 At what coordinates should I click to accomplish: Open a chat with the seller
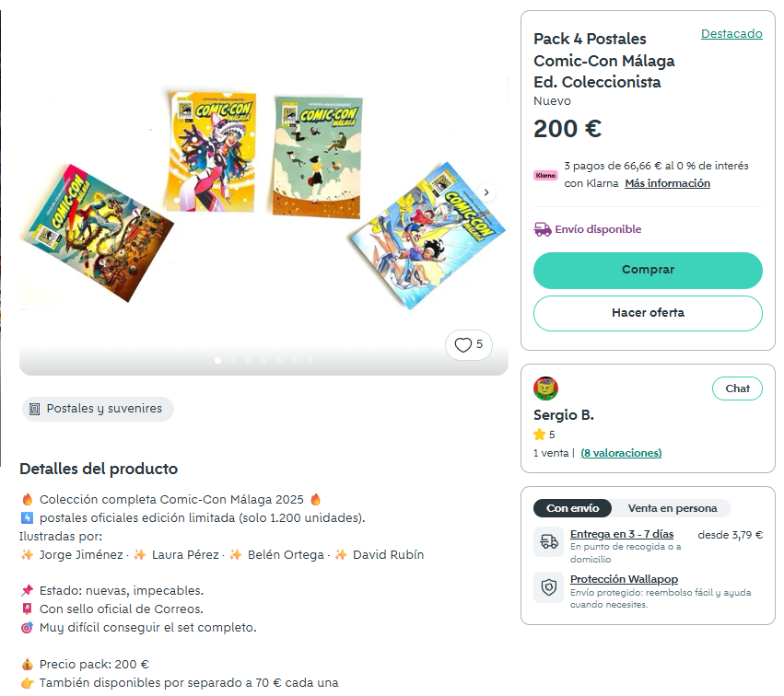[737, 389]
